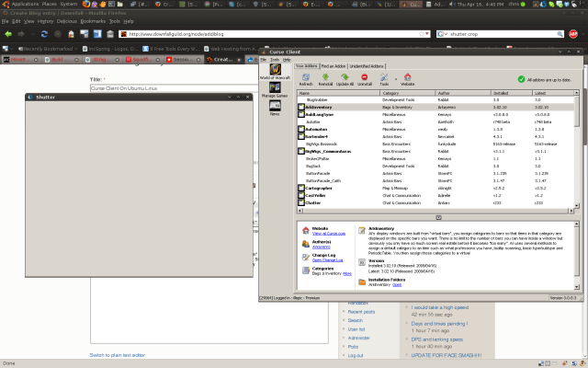Click the volume icon in top panel
The width and height of the screenshot is (588, 368).
(x=452, y=4)
